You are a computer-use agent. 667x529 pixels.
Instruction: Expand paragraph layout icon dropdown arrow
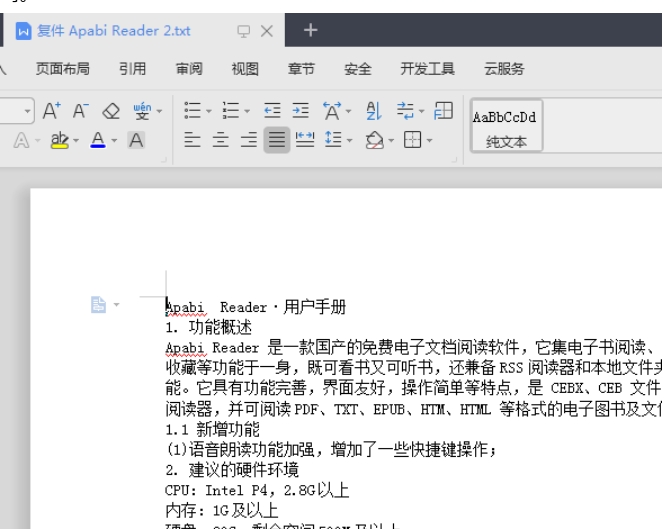click(x=117, y=305)
